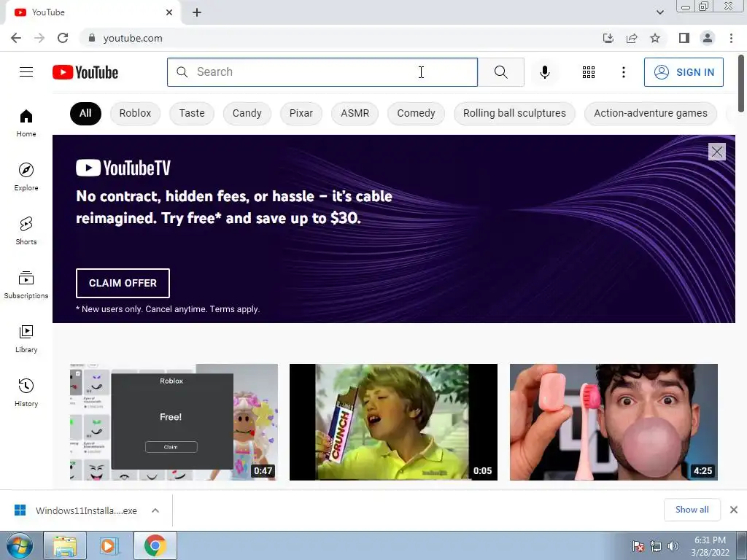This screenshot has width=747, height=560.
Task: Click the browser forward arrow
Action: (39, 38)
